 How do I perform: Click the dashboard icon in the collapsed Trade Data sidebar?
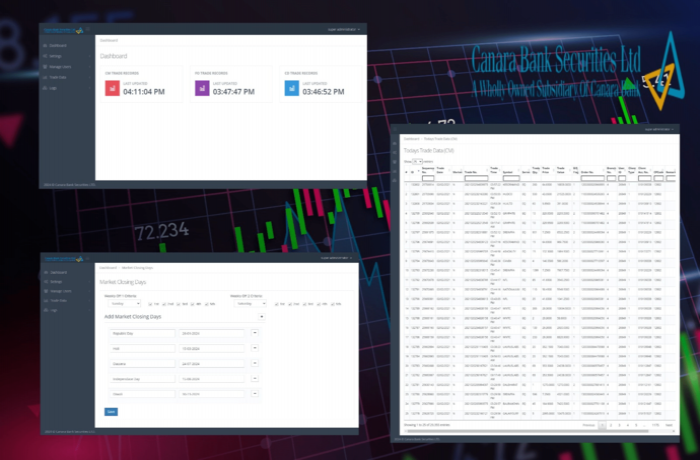[x=395, y=143]
